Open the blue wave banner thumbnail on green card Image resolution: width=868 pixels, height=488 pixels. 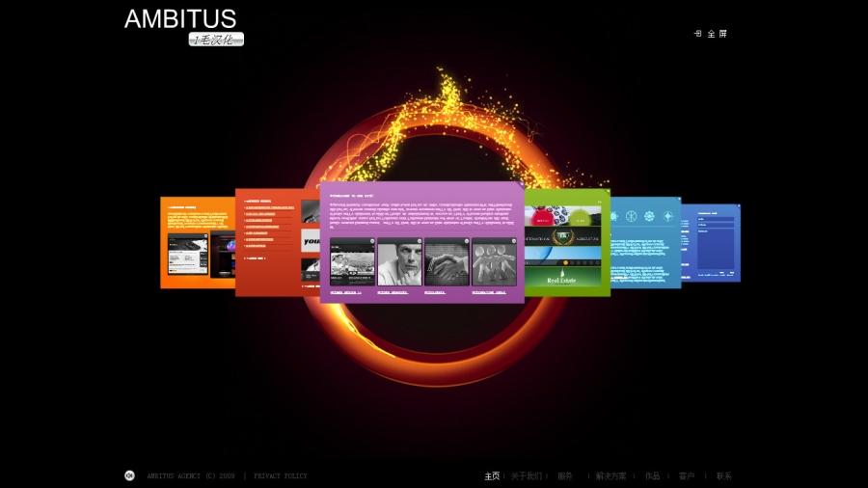coord(562,257)
